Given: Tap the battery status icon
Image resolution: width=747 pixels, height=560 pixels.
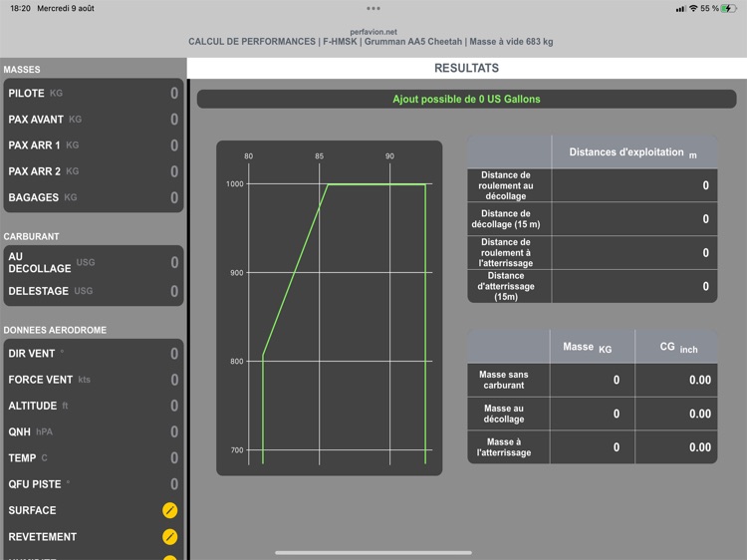Looking at the screenshot, I should tap(729, 8).
